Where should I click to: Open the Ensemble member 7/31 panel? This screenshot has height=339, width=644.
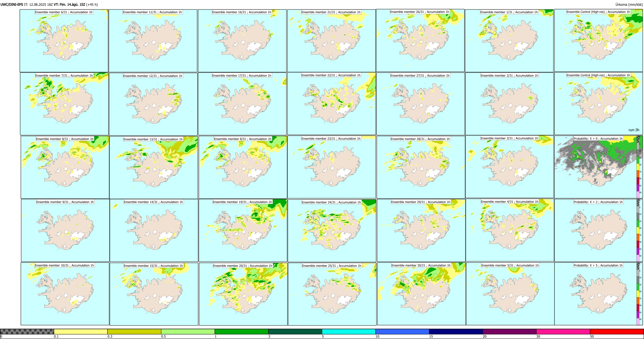point(64,104)
